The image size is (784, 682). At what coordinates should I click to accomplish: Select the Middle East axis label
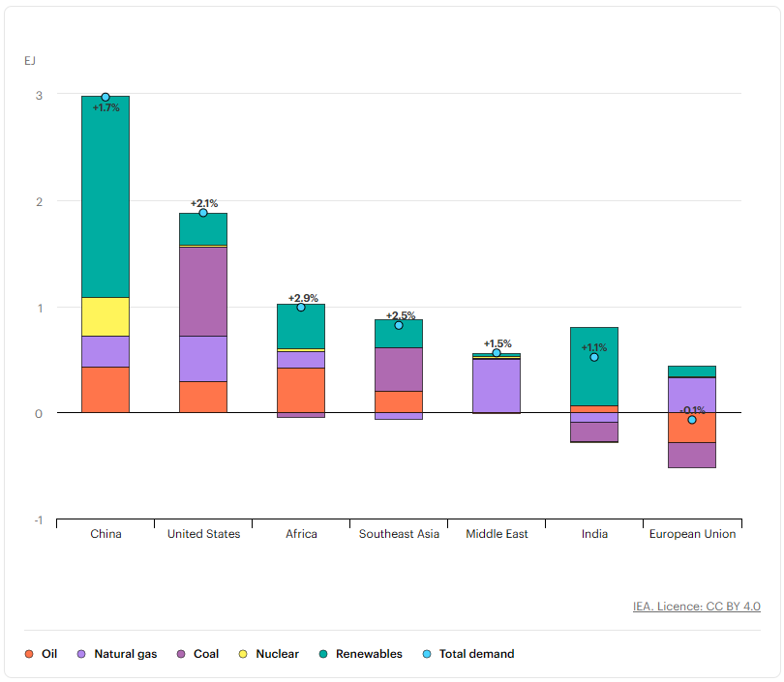pos(496,534)
